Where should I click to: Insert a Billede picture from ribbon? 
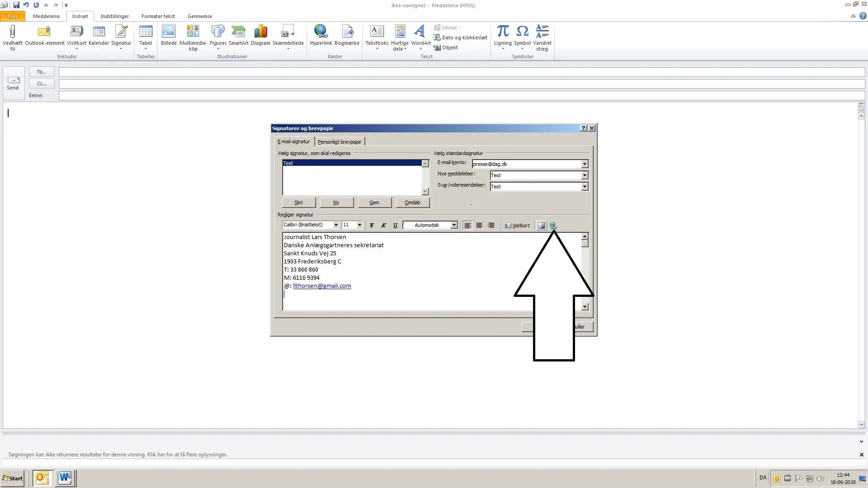tap(169, 32)
